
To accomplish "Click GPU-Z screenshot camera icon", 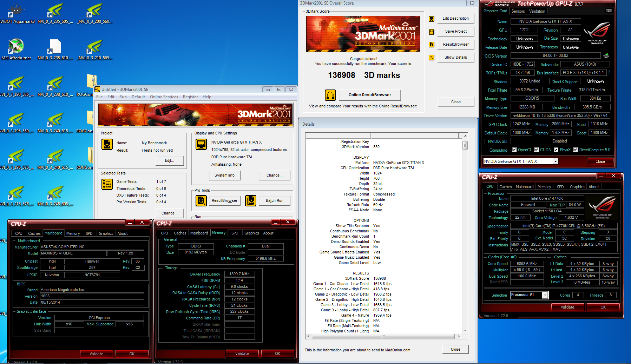I will coord(609,11).
